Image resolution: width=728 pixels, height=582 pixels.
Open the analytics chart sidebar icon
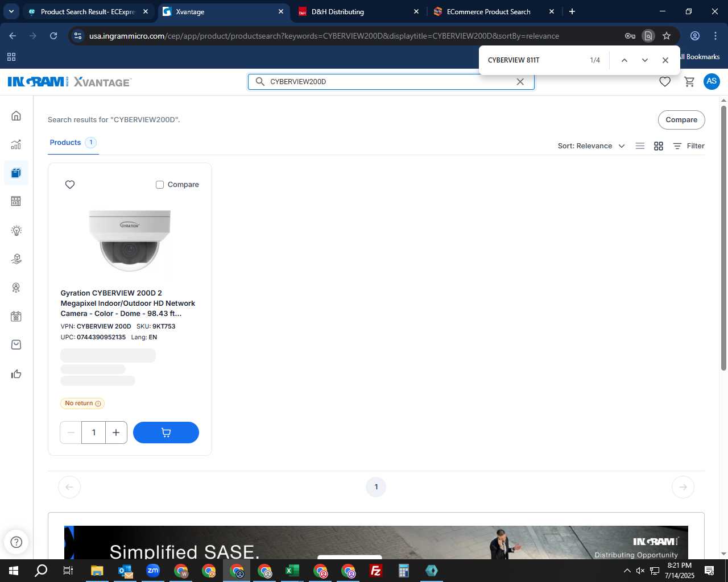[x=16, y=144]
